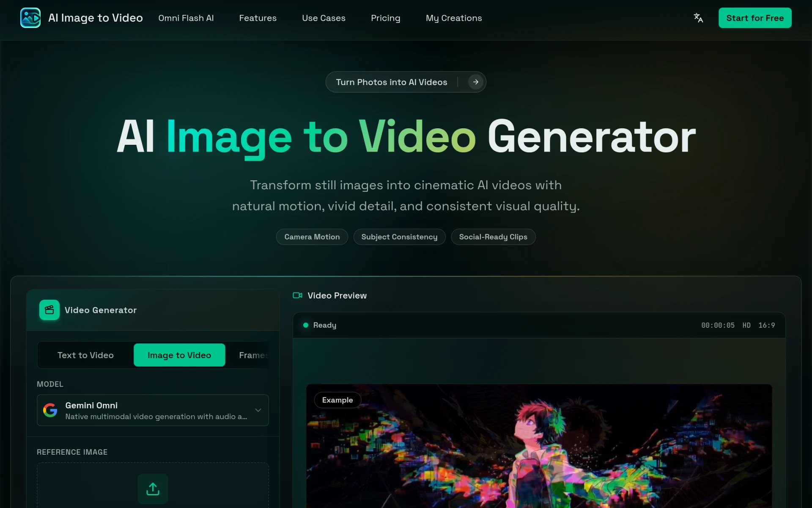
Task: Click the Native multimodal video generation description
Action: tap(156, 417)
